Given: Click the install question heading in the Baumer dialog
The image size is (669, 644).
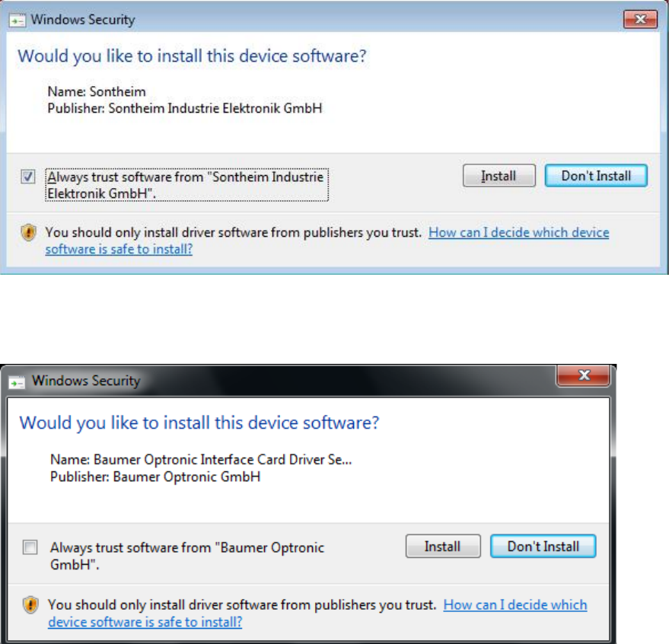Looking at the screenshot, I should tap(199, 422).
